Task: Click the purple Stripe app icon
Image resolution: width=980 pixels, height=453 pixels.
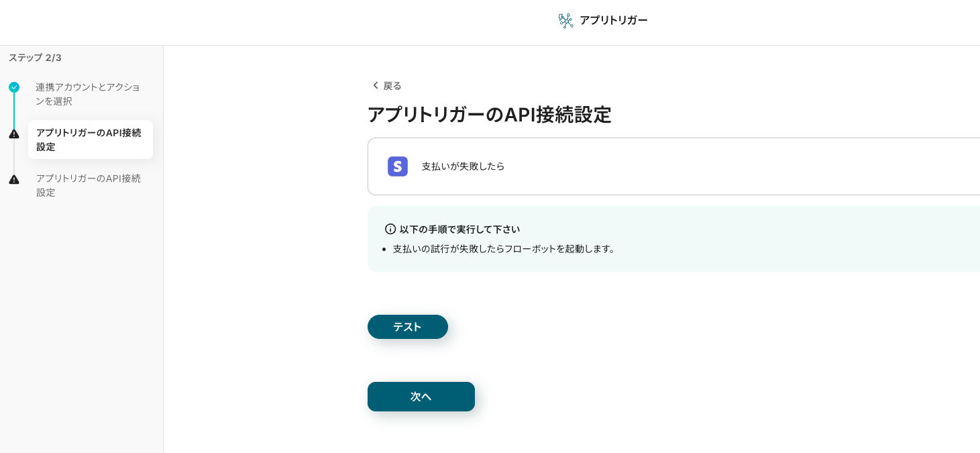Action: click(x=398, y=166)
